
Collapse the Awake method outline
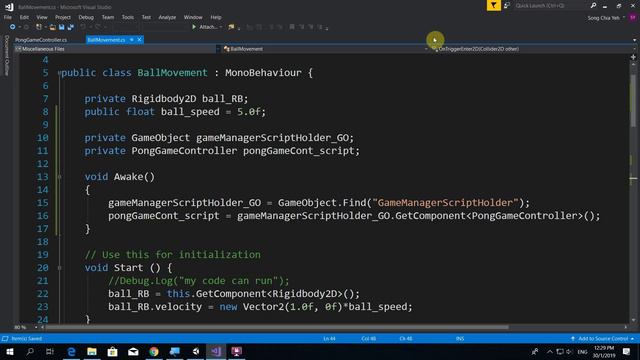point(60,177)
